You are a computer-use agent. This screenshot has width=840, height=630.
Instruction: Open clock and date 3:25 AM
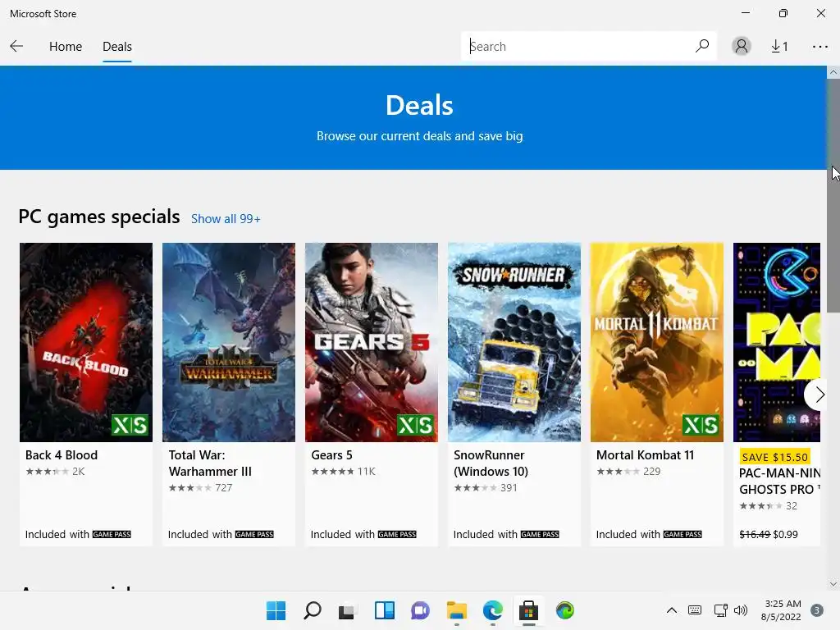coord(781,610)
